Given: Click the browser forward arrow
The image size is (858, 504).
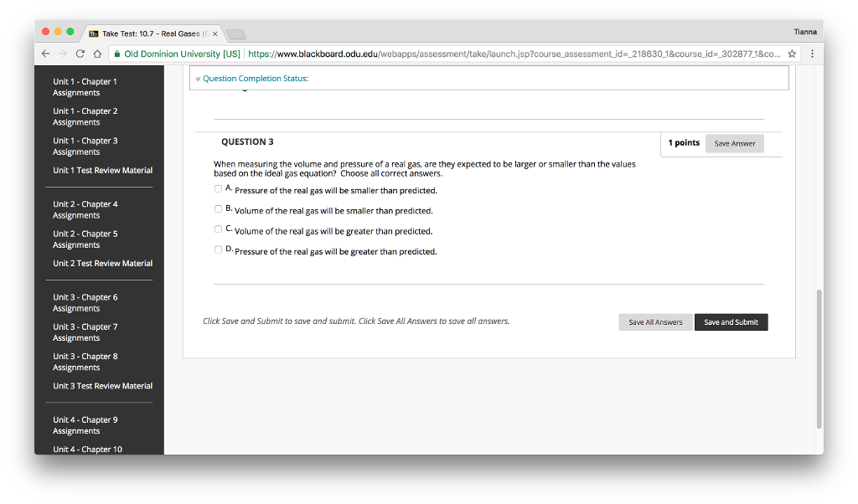Looking at the screenshot, I should click(64, 54).
